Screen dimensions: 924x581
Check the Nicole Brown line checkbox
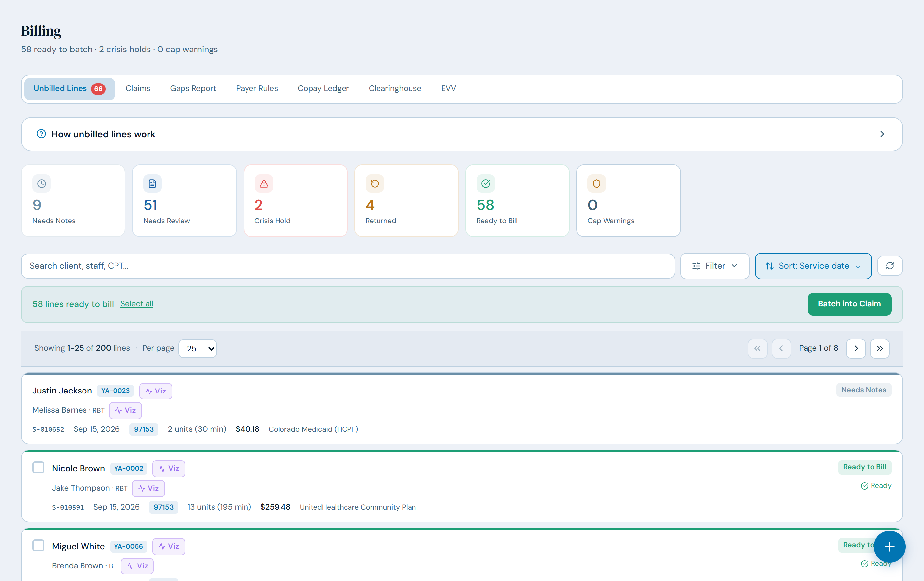(38, 467)
